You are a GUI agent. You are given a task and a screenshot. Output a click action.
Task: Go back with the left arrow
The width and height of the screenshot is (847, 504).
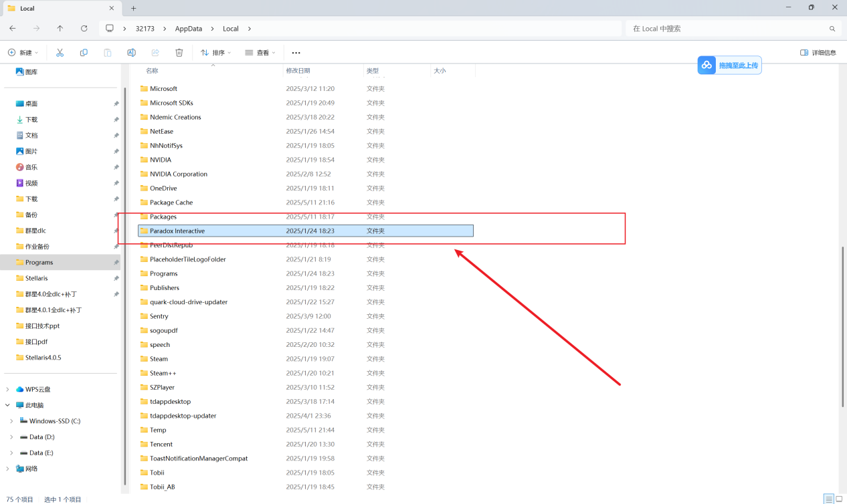[13, 29]
